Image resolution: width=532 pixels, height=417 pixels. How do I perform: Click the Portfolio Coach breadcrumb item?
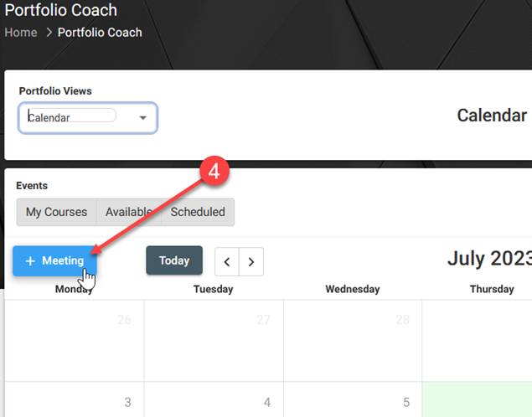[x=100, y=33]
